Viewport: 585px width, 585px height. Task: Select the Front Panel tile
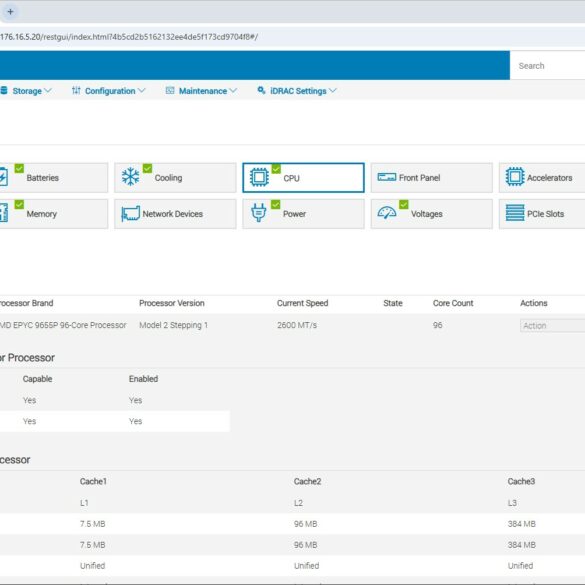(432, 178)
